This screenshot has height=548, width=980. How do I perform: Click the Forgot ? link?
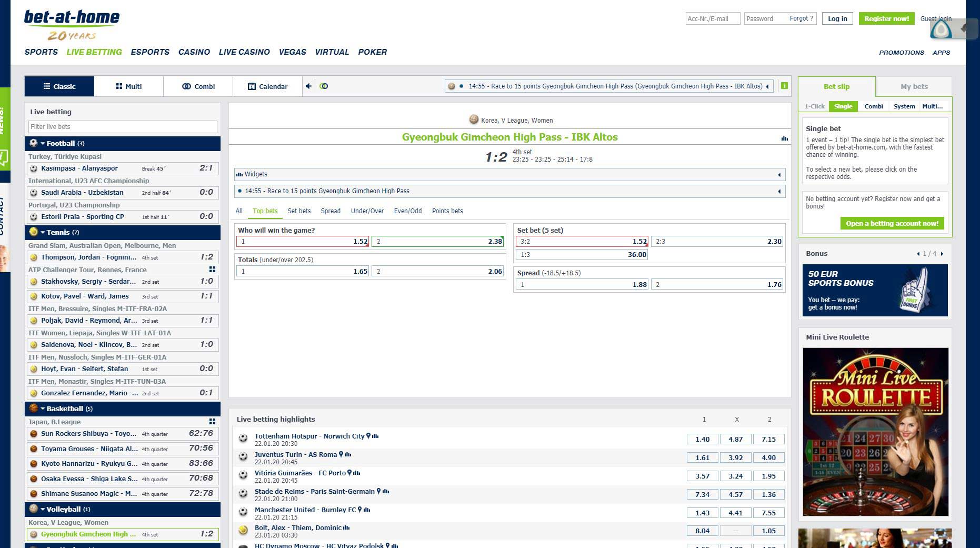click(x=801, y=18)
